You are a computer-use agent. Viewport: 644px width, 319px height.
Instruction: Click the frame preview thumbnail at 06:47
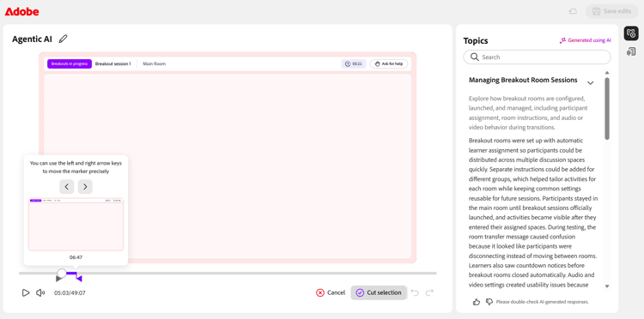76,225
